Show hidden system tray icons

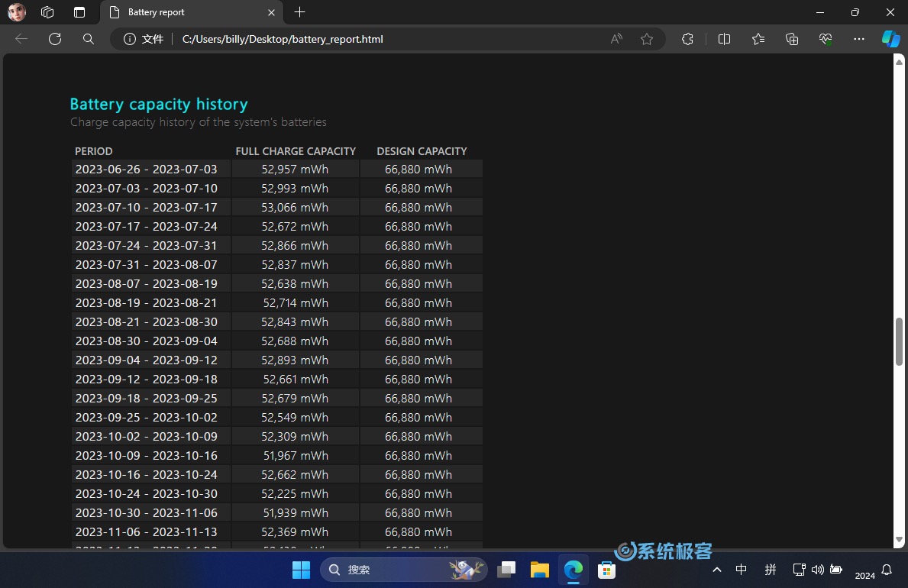[716, 570]
